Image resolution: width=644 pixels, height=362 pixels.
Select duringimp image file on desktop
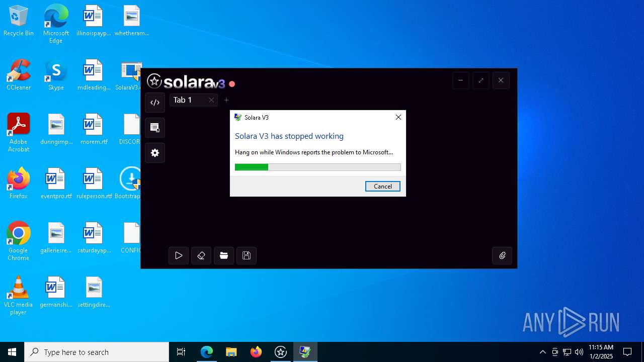click(56, 130)
